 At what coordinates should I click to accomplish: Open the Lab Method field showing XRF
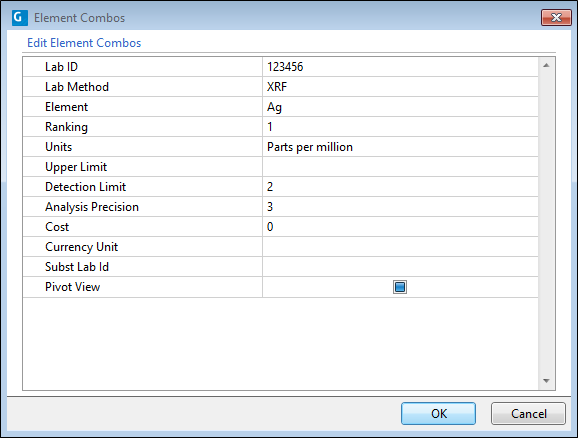click(400, 87)
